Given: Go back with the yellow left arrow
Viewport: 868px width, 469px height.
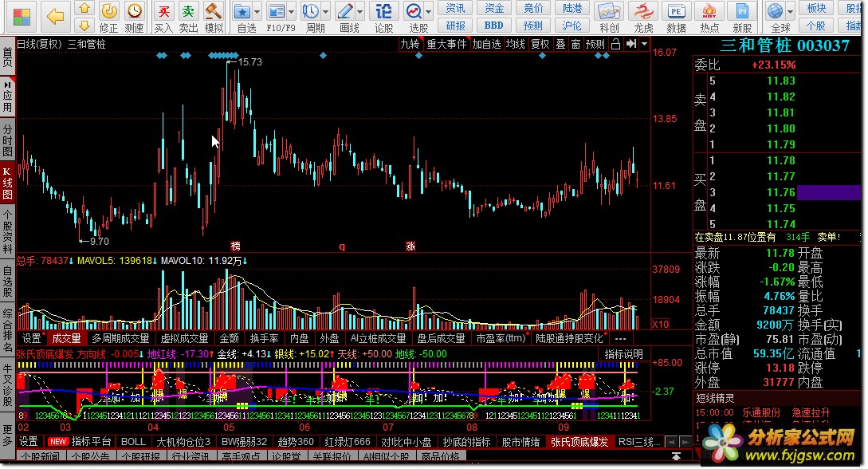Looking at the screenshot, I should click(55, 16).
